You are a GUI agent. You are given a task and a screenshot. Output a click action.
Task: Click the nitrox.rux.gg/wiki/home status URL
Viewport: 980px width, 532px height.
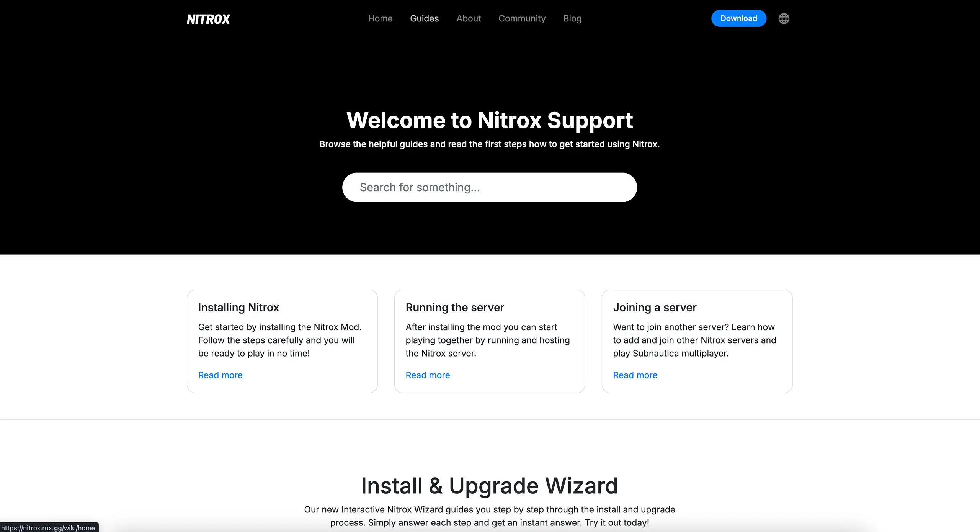tap(48, 528)
